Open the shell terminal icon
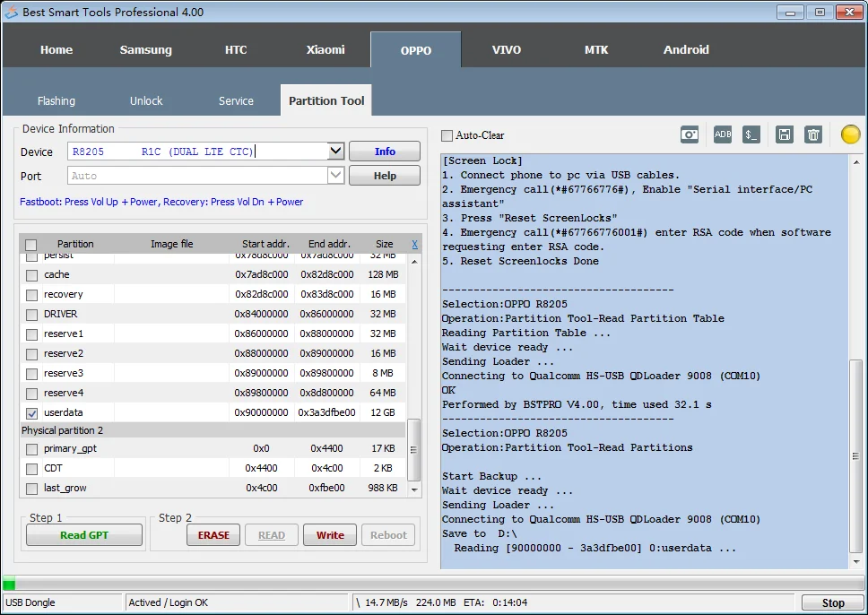 point(751,134)
